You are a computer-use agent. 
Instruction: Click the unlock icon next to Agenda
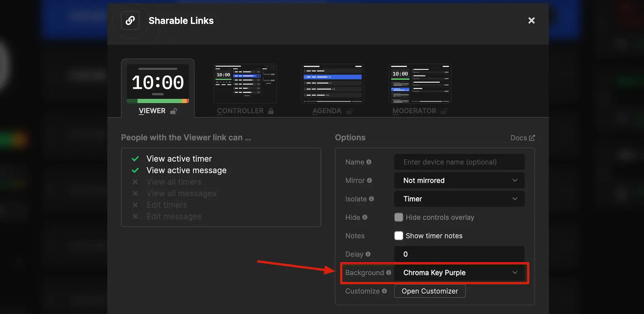(349, 111)
